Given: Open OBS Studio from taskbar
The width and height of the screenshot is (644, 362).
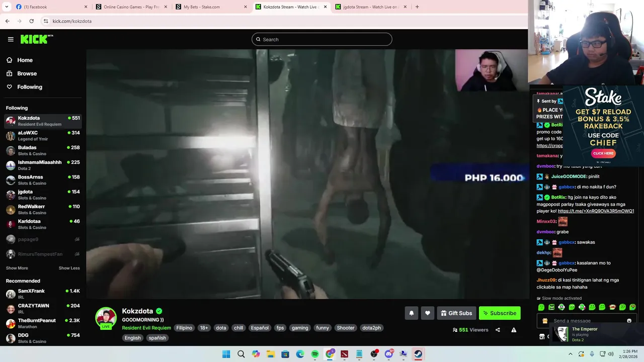Looking at the screenshot, I should [x=374, y=354].
